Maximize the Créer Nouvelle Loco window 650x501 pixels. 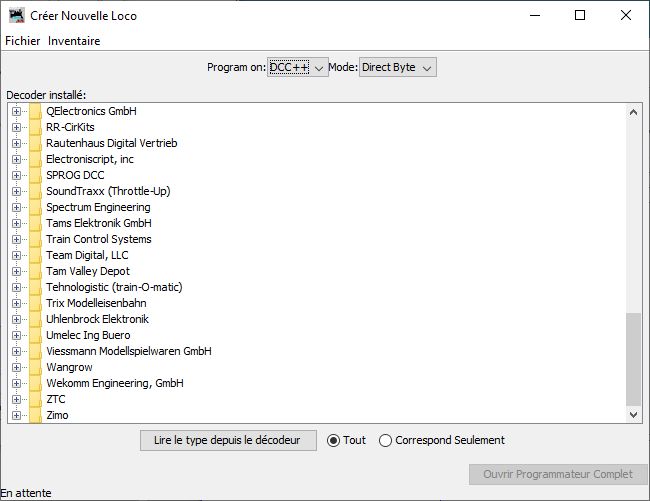(580, 15)
